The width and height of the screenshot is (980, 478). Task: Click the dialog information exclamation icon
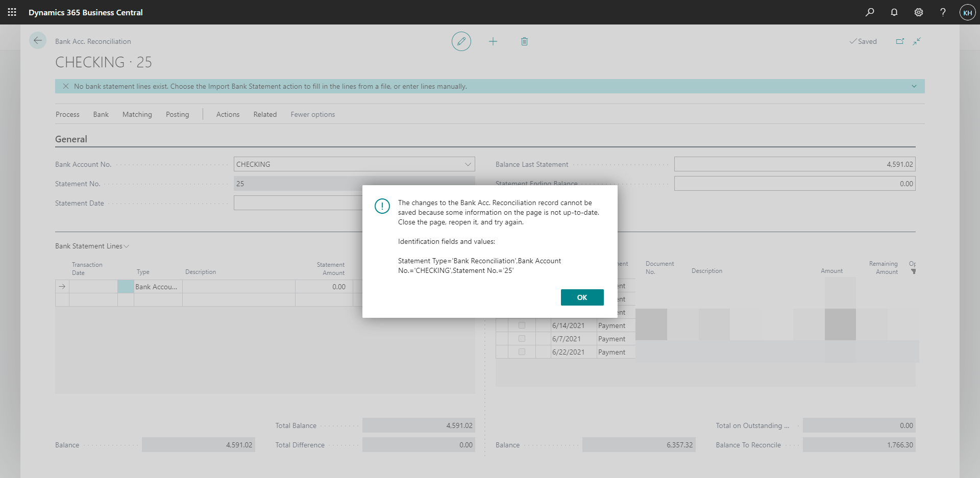(x=382, y=206)
